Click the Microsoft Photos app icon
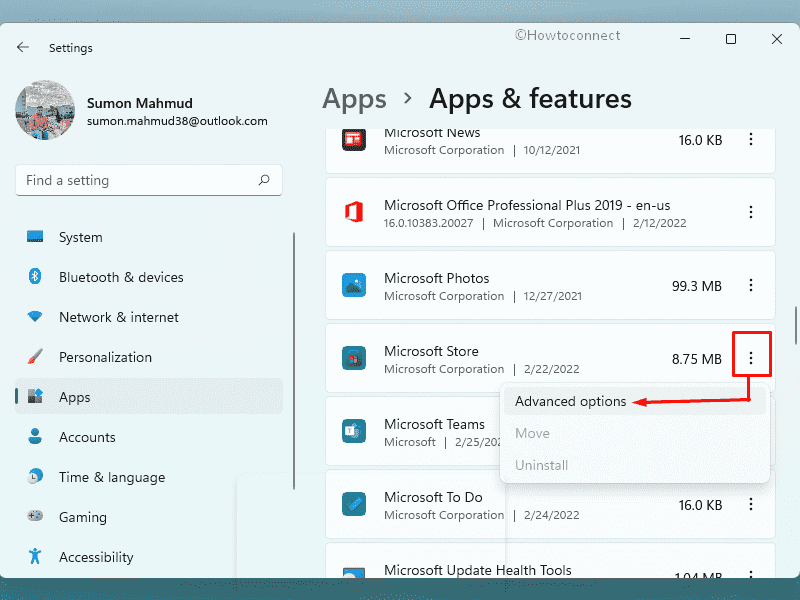The width and height of the screenshot is (800, 600). (x=354, y=285)
